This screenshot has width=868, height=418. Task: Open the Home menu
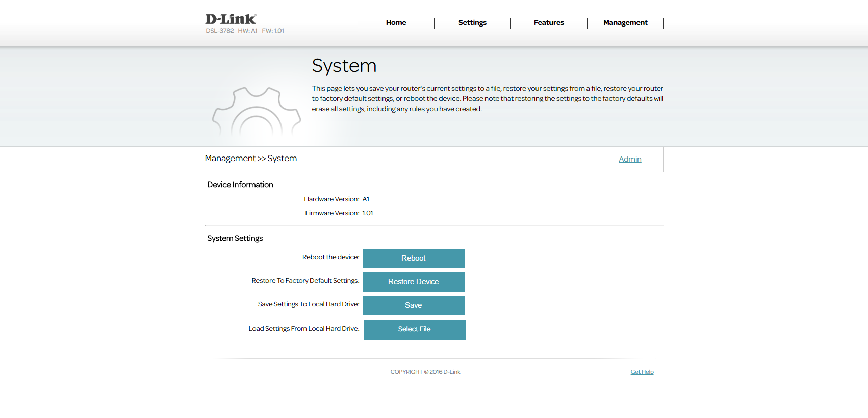pos(396,23)
